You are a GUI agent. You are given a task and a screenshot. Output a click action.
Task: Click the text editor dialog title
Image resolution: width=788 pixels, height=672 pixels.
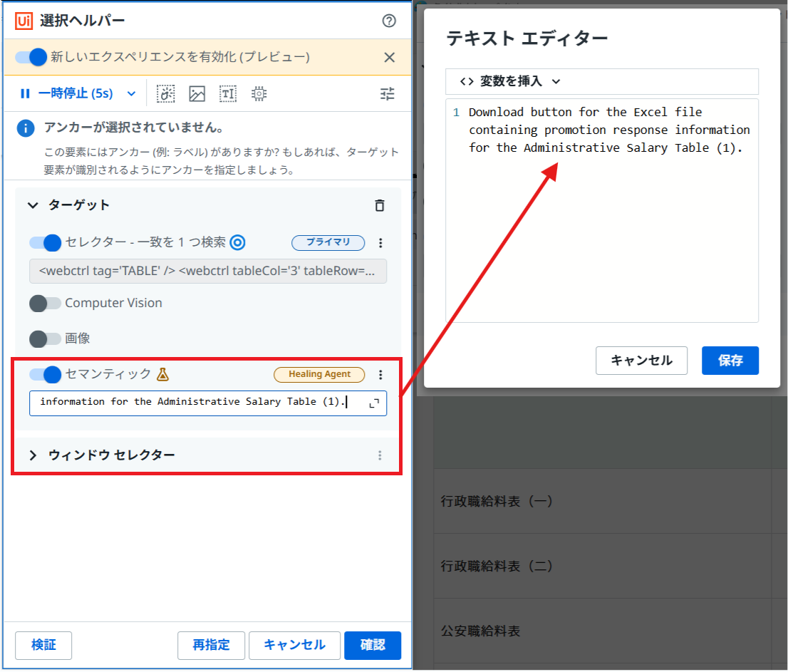pos(527,38)
